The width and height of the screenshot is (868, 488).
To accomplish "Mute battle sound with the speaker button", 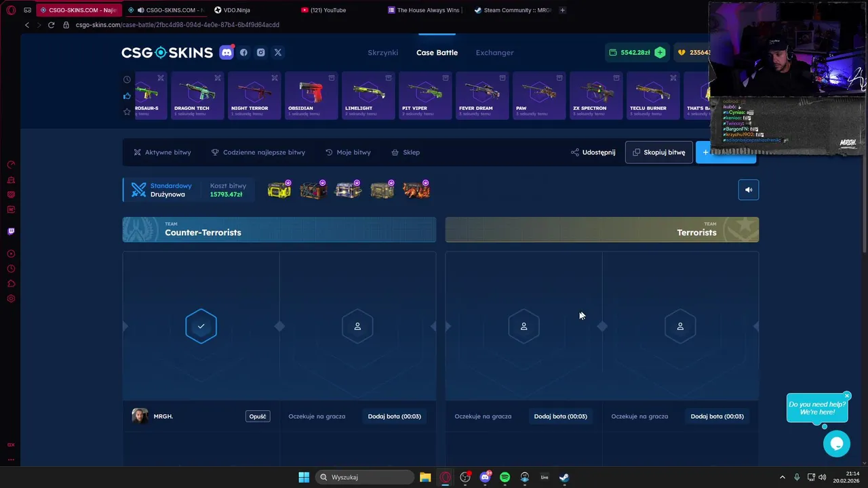I will 749,190.
